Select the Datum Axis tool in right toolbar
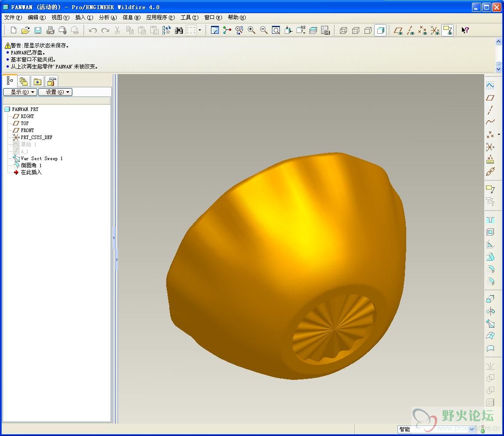The image size is (504, 436). pos(490,110)
